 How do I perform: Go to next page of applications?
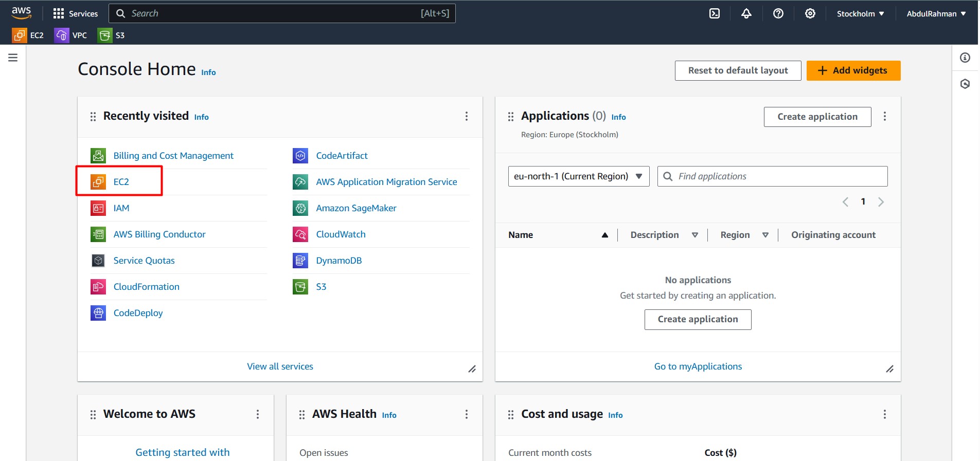click(881, 202)
